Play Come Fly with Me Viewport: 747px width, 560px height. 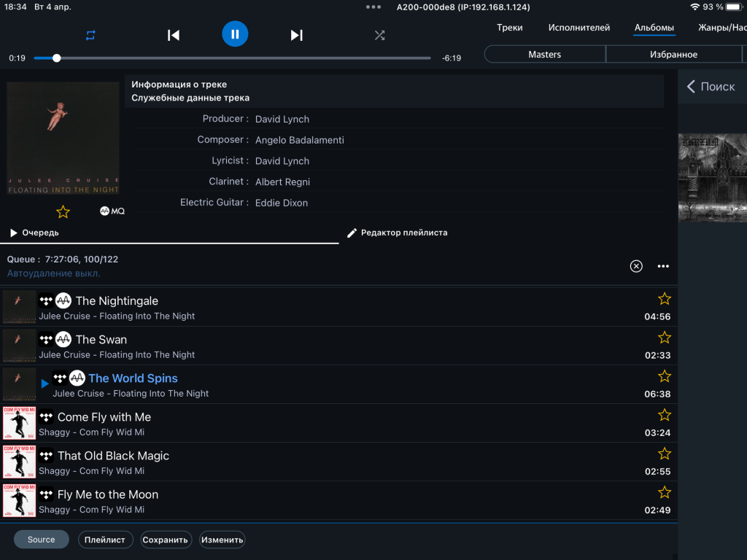click(338, 424)
